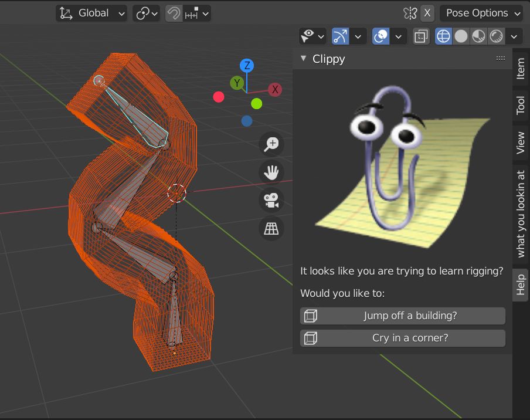Switch to the Tool sidebar tab
This screenshot has height=420, width=530.
point(521,104)
